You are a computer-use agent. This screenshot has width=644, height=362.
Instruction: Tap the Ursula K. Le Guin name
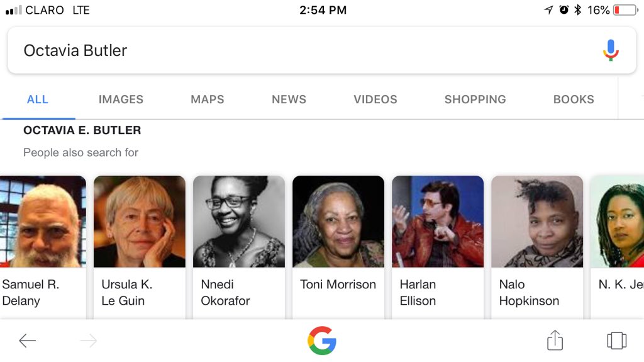point(127,293)
